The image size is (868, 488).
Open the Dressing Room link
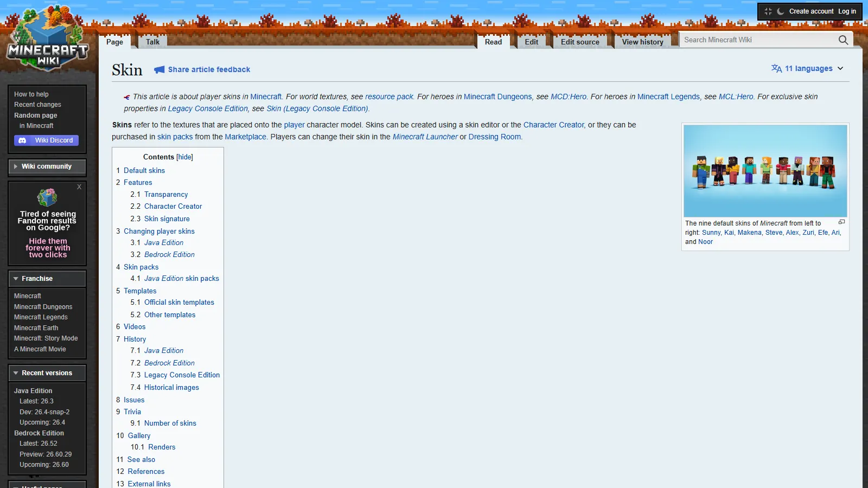pyautogui.click(x=494, y=137)
